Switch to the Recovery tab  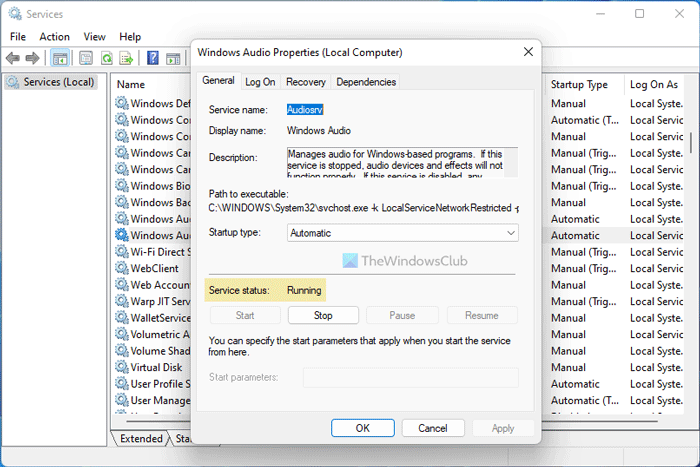(306, 82)
